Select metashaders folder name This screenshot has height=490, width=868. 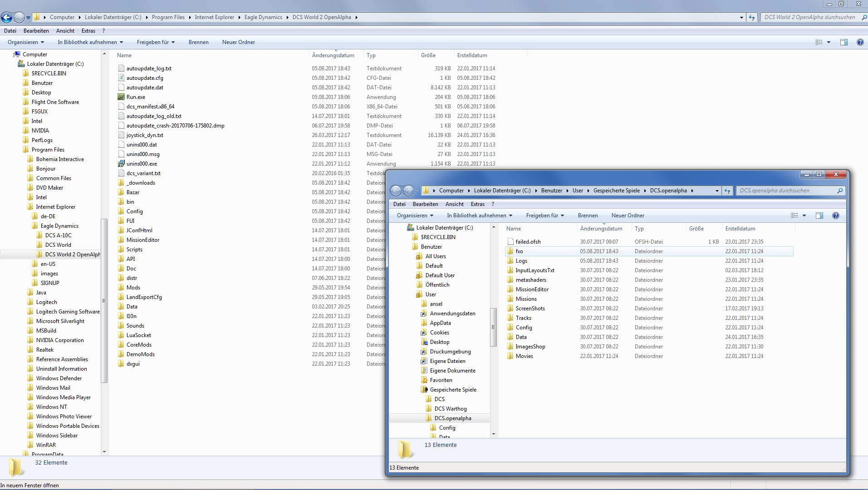click(x=531, y=279)
